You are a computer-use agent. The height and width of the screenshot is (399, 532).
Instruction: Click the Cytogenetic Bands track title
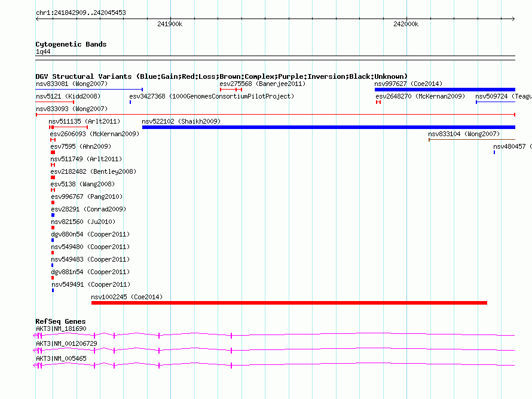click(x=71, y=44)
